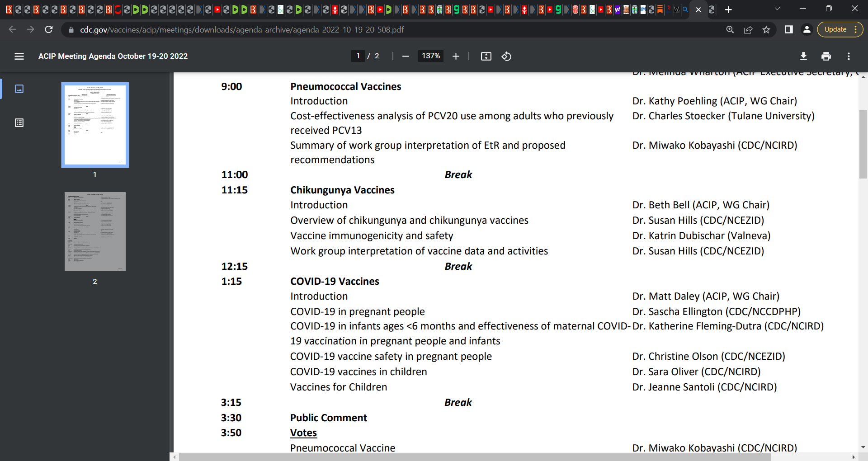Image resolution: width=868 pixels, height=461 pixels.
Task: Select page 2 thumbnail
Action: (x=95, y=231)
